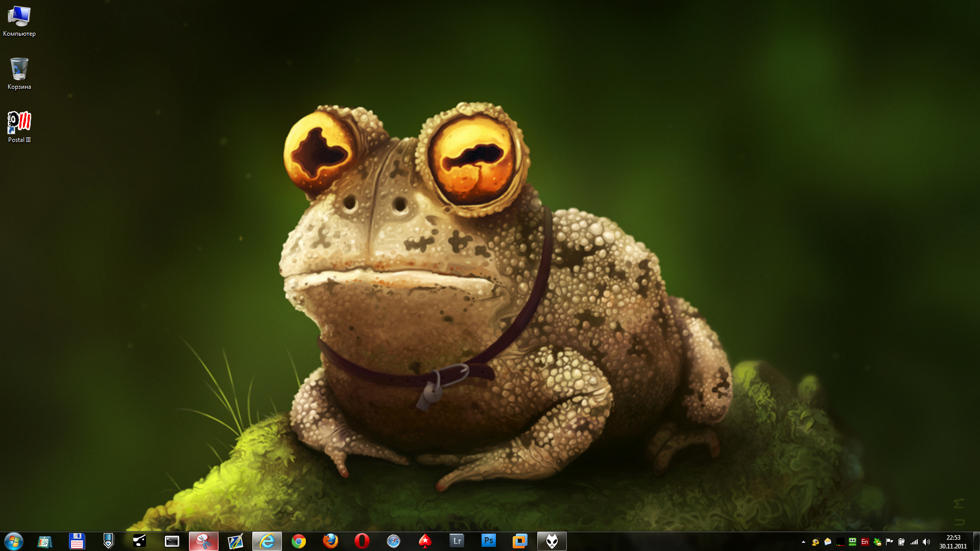Launch the blue pencil-tip badge taskbar icon

coord(108,541)
